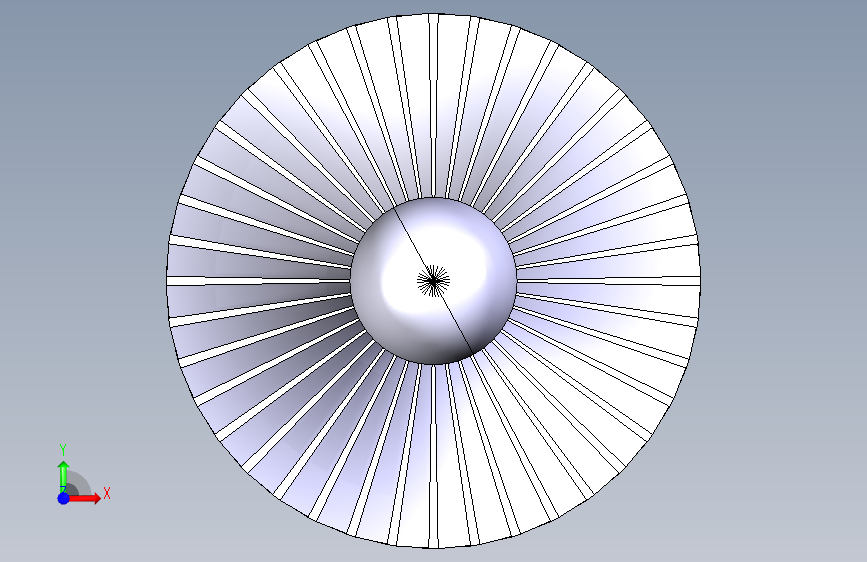Pick the black star-shaped center point
The image size is (867, 562).
pyautogui.click(x=434, y=281)
